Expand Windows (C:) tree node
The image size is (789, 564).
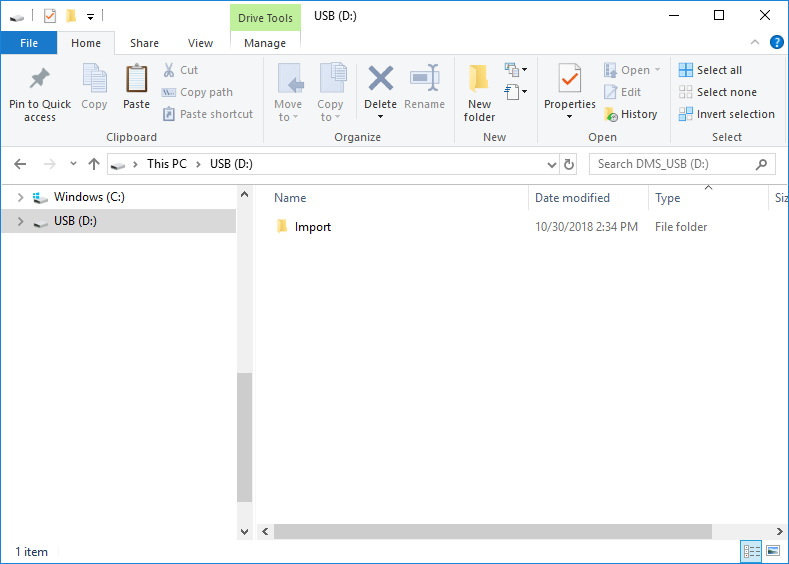[x=20, y=198]
